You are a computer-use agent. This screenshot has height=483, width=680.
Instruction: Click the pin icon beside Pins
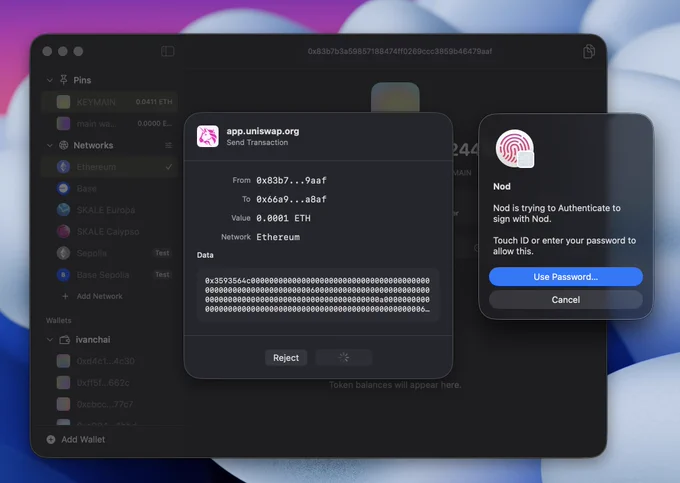tap(63, 80)
